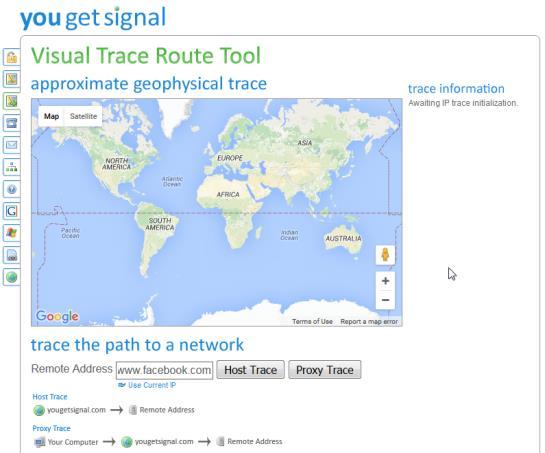Open the Windows flag sidebar icon
The width and height of the screenshot is (545, 453).
11,233
